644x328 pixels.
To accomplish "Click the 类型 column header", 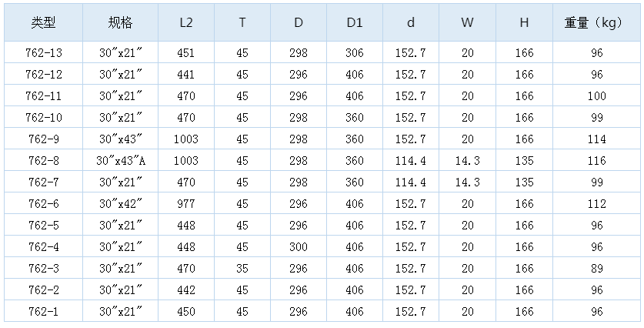I will point(43,22).
